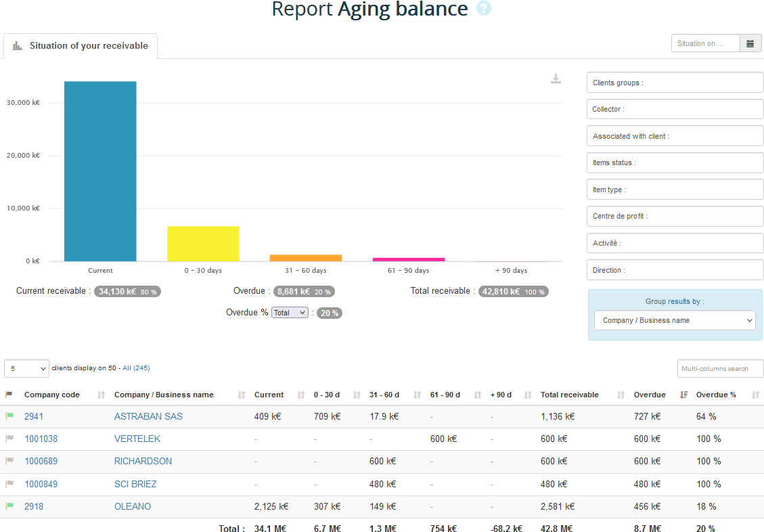This screenshot has width=764, height=532.
Task: Open the Activité filter field
Action: (x=675, y=243)
